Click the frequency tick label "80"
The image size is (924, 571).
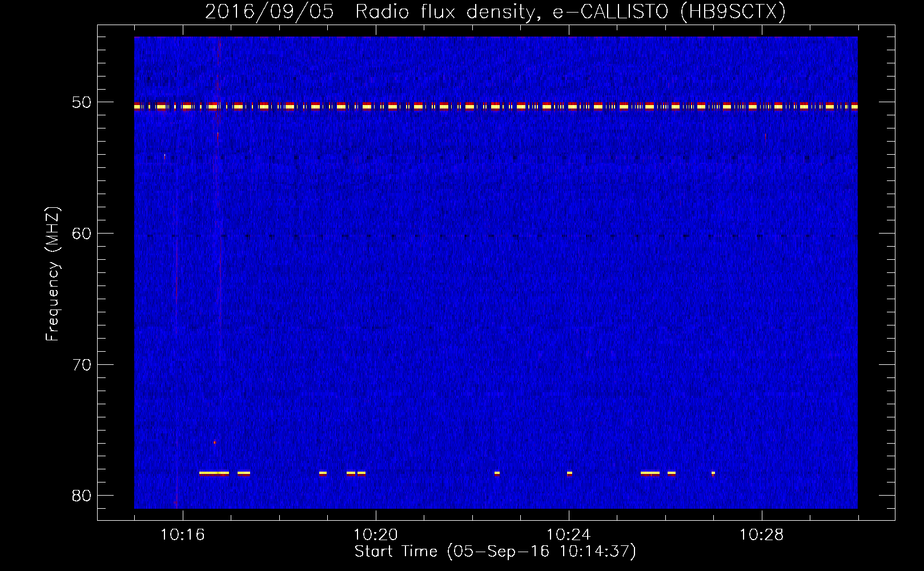[82, 495]
